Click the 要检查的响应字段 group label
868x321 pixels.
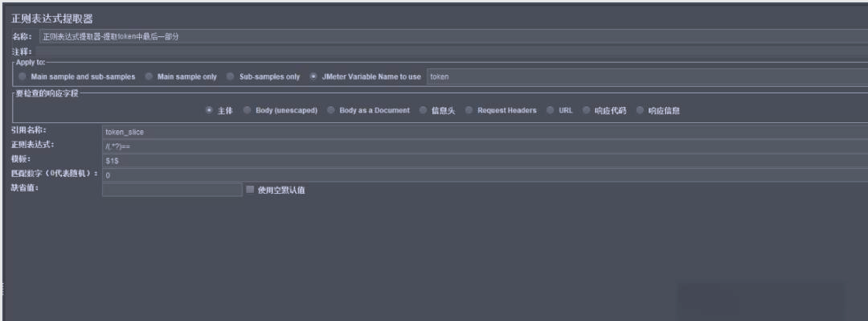tap(47, 93)
